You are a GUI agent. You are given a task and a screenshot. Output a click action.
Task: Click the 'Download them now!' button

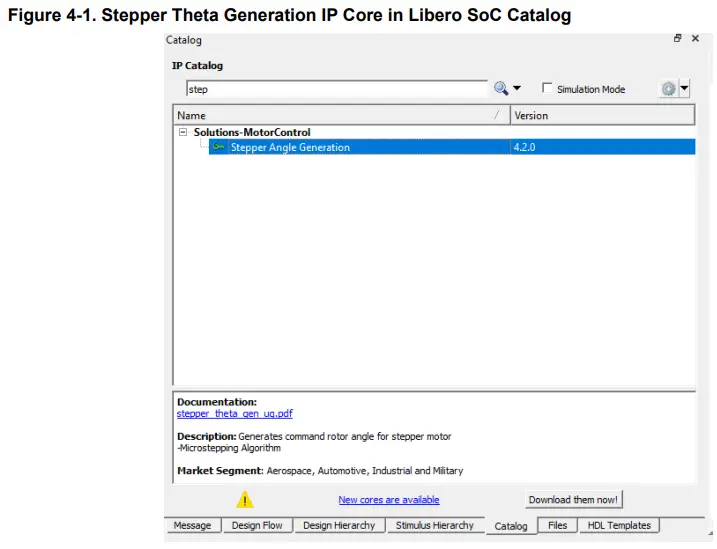573,500
